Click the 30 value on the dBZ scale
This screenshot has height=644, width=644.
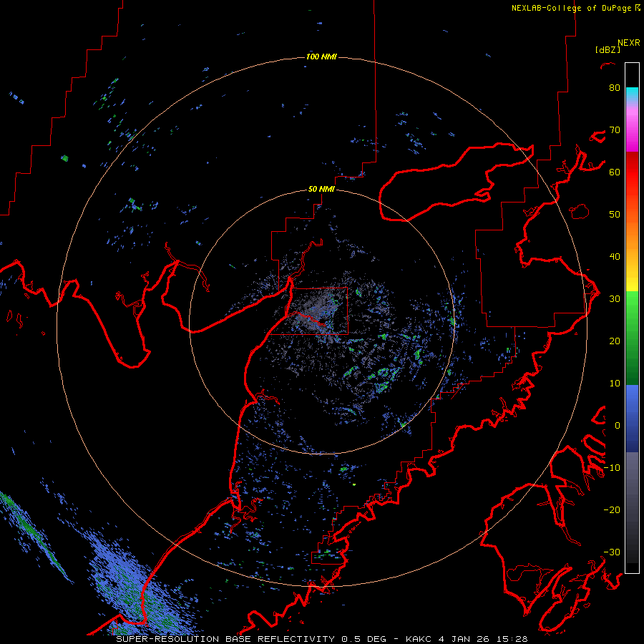click(615, 299)
